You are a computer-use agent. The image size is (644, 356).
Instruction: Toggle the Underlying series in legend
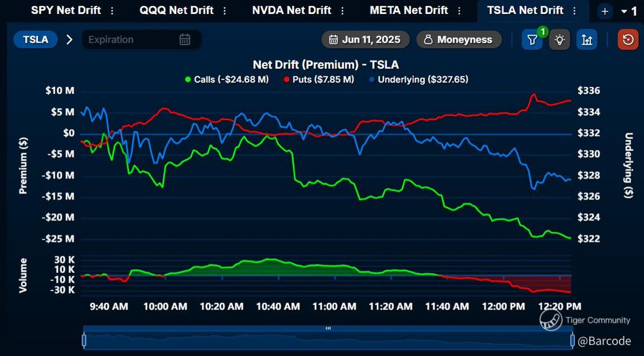418,79
